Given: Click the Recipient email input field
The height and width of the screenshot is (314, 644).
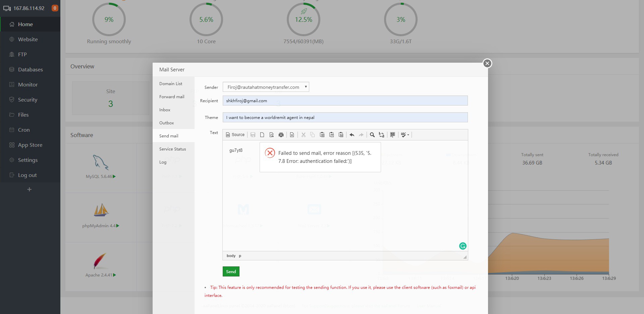Looking at the screenshot, I should pyautogui.click(x=345, y=101).
